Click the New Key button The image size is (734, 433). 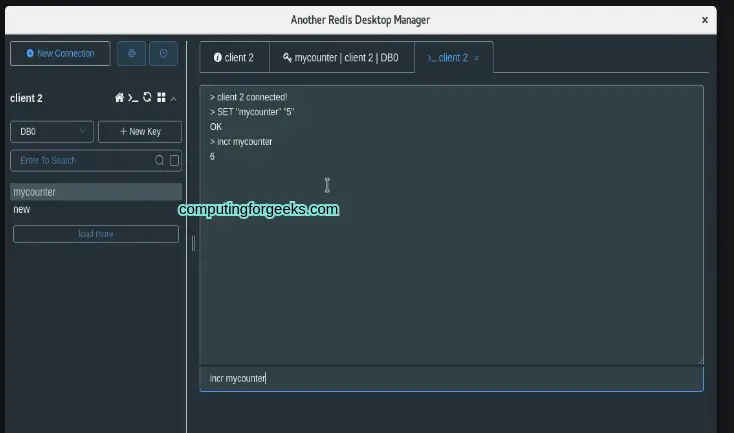coord(140,132)
